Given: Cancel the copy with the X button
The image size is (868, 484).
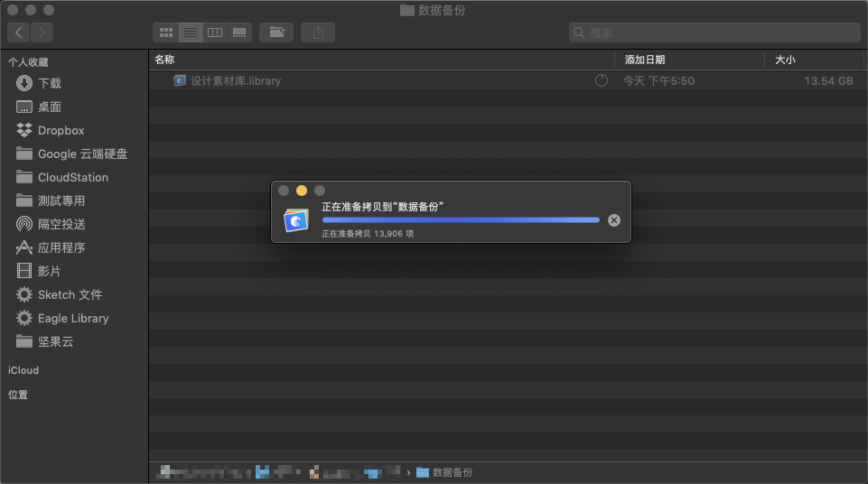Looking at the screenshot, I should click(x=614, y=220).
